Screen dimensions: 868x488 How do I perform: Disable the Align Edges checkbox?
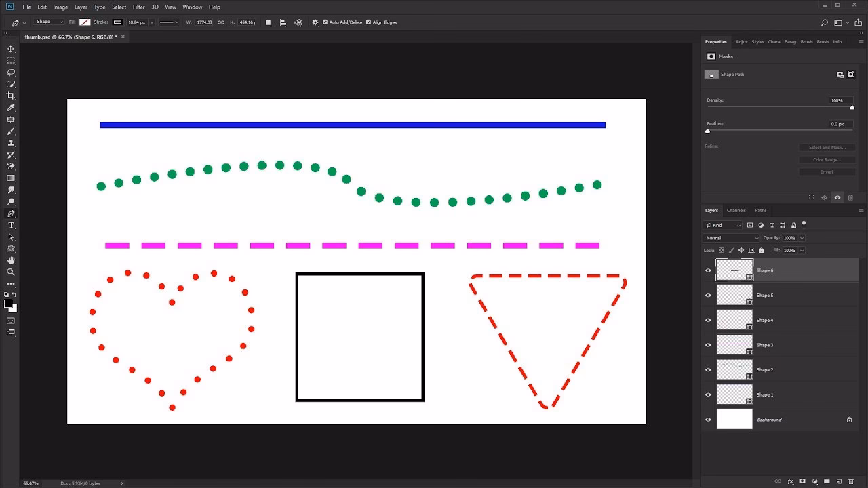point(368,22)
